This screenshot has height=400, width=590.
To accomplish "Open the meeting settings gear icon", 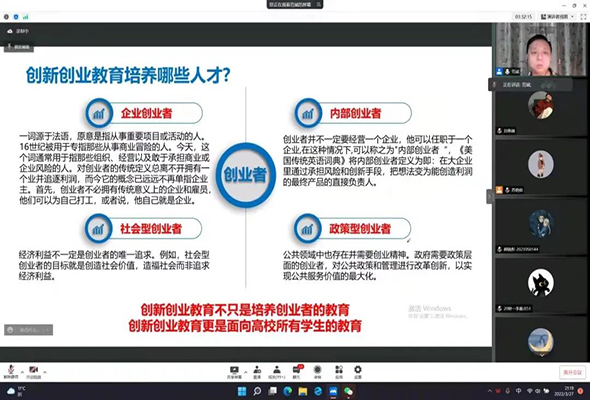I will pos(358,372).
